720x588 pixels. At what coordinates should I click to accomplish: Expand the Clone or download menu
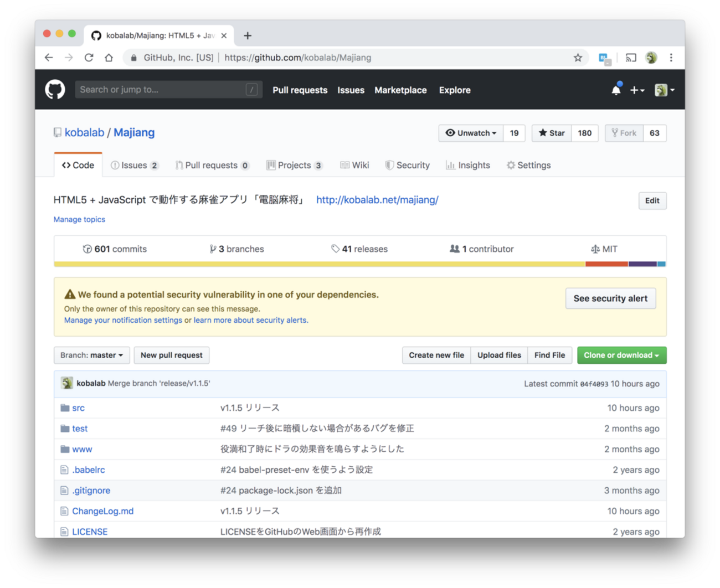[x=621, y=355]
